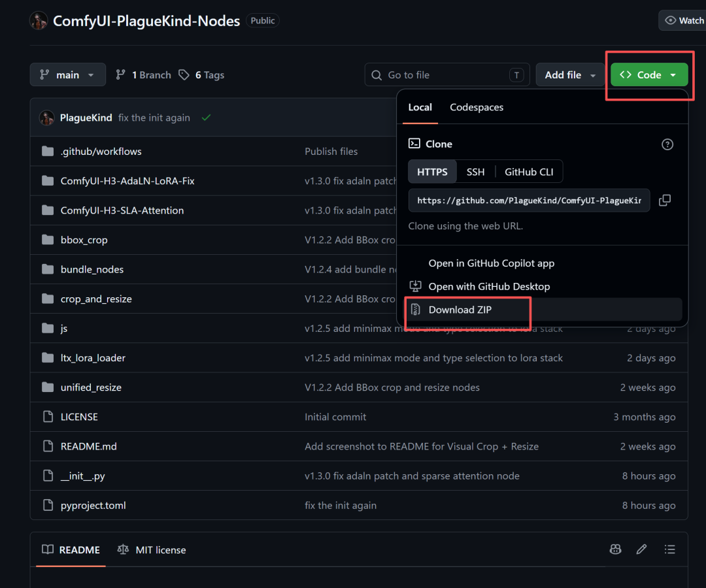Click the README.md file icon
The image size is (706, 588).
click(48, 446)
